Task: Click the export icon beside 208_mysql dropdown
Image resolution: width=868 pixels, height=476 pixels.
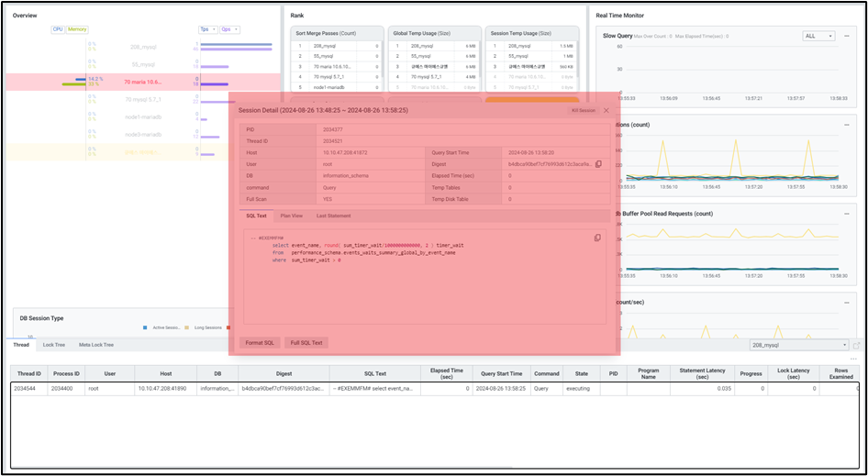Action: 857,346
